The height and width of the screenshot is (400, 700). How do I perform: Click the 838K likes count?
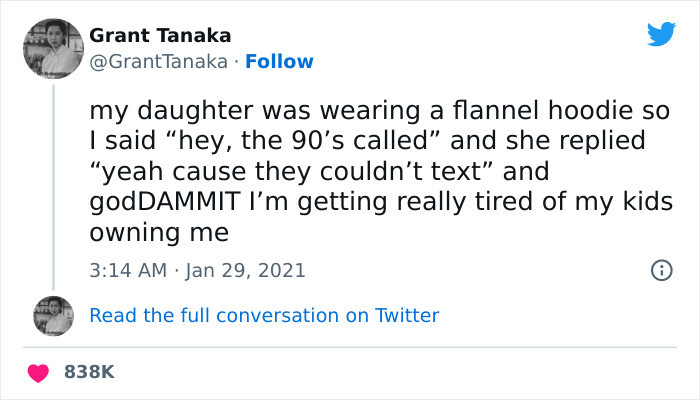pyautogui.click(x=90, y=372)
